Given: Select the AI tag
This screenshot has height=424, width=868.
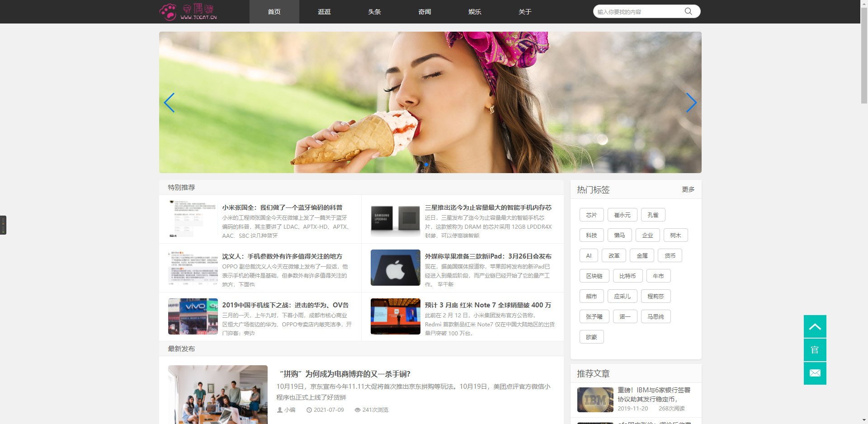Looking at the screenshot, I should 589,255.
